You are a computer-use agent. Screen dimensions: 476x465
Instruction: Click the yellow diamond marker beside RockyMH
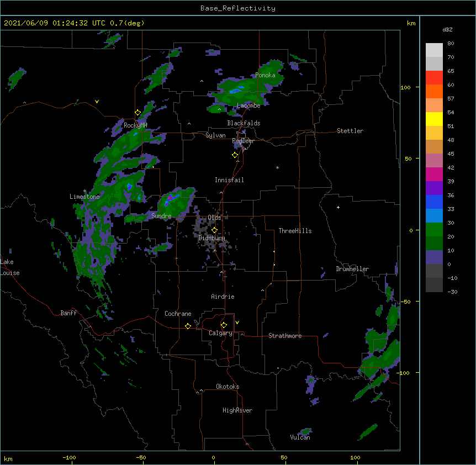pyautogui.click(x=138, y=113)
